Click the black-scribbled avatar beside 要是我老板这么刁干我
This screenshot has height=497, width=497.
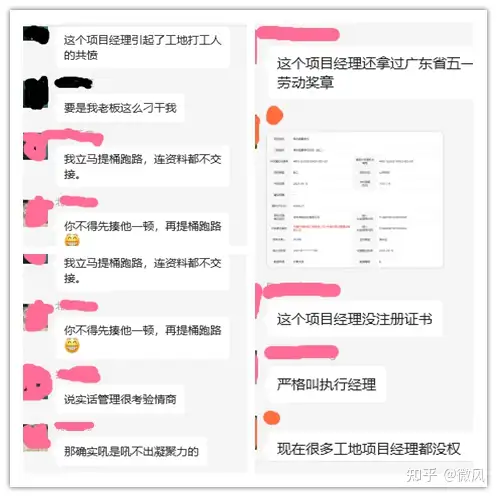36,93
